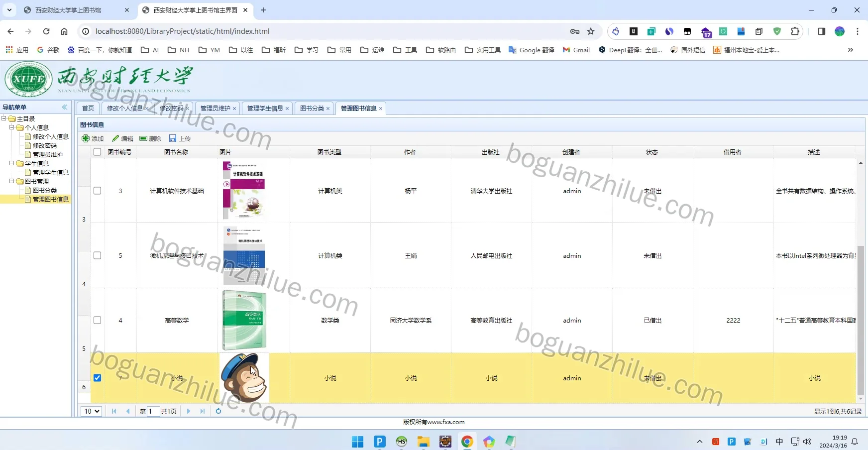Open File Explorer from the taskbar

[x=423, y=442]
